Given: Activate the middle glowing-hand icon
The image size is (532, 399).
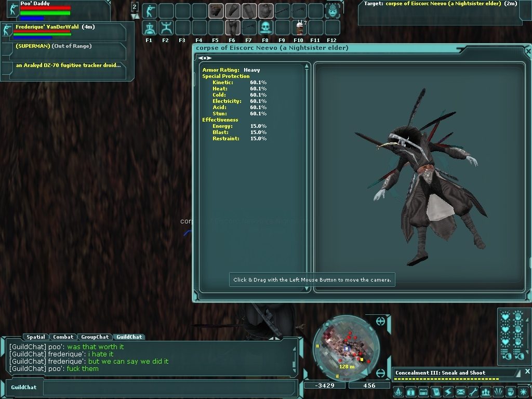Looking at the screenshot, I should (x=518, y=329).
